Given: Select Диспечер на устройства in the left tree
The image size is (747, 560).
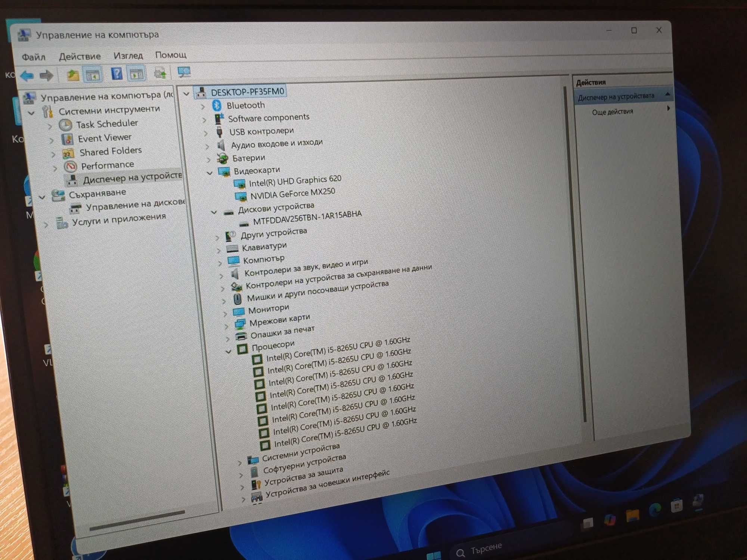Looking at the screenshot, I should pyautogui.click(x=133, y=177).
